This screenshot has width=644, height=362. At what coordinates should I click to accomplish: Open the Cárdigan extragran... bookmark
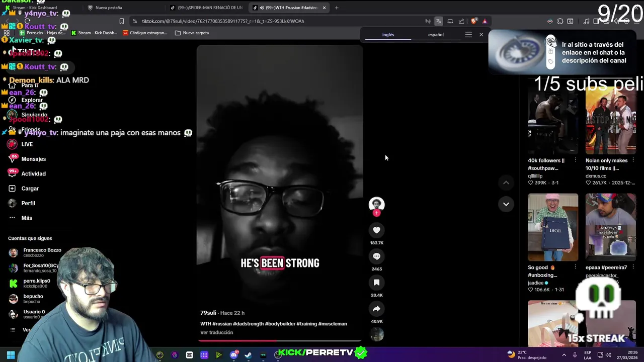pyautogui.click(x=145, y=33)
